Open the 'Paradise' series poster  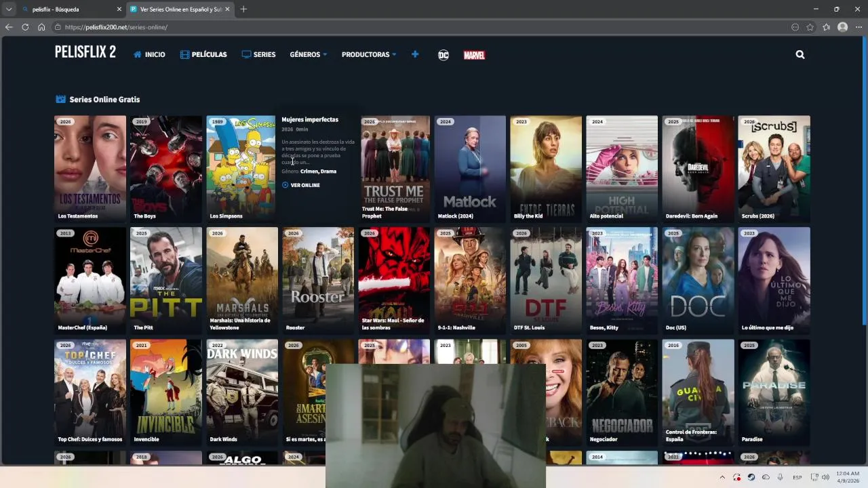(774, 392)
